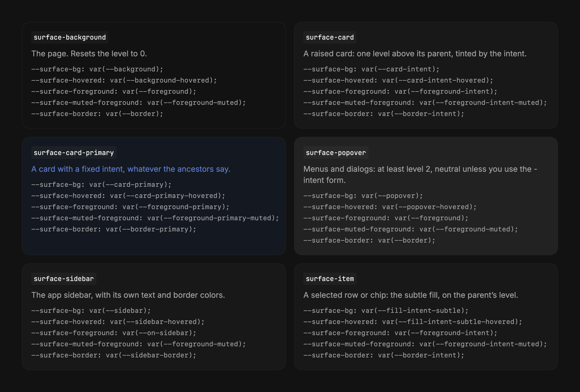Click '--surface-foreground: var(--foreground-intent);' in surface-card card
The width and height of the screenshot is (580, 392).
400,92
